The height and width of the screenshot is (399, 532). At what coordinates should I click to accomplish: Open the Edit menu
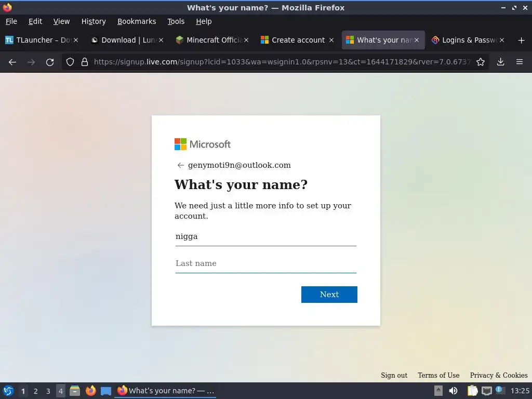(35, 21)
